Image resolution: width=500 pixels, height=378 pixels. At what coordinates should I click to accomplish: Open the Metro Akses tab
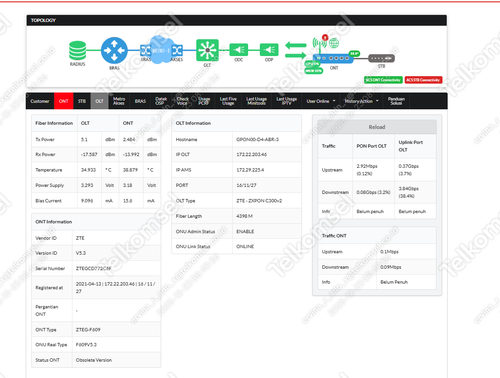[119, 101]
